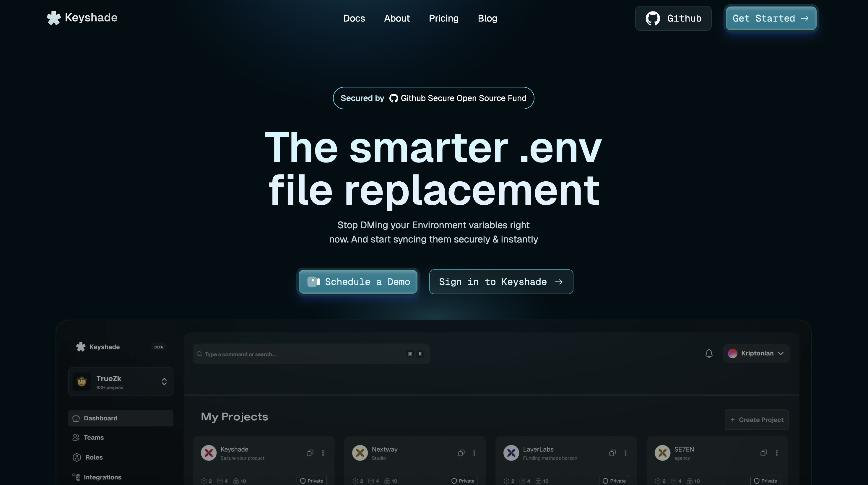Click the TrueZk workspace avatar

[82, 381]
